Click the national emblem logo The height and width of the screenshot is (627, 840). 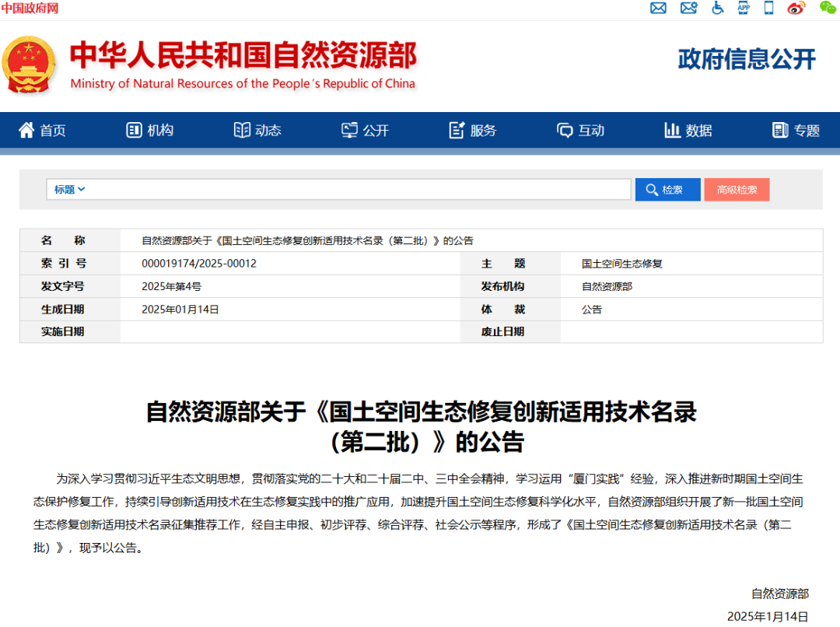coord(30,65)
